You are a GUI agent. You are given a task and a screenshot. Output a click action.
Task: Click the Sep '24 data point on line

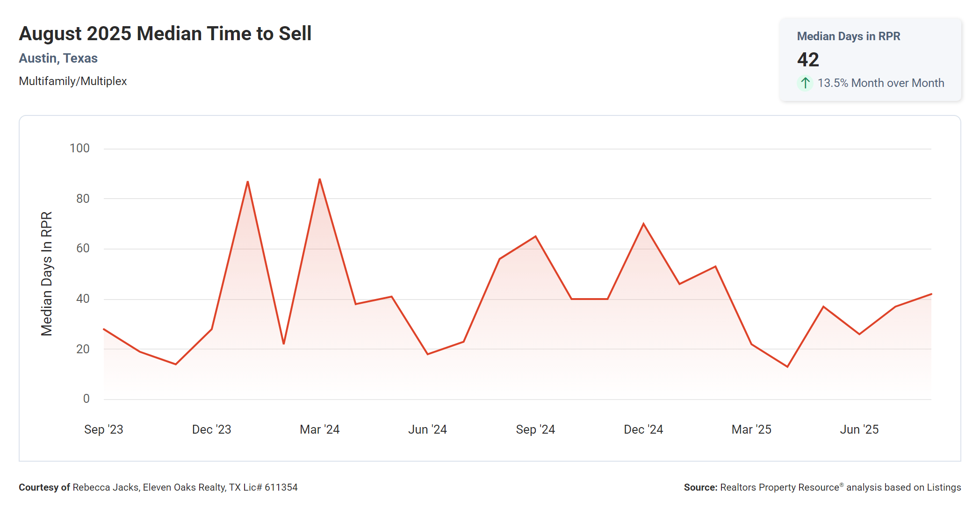tap(535, 236)
